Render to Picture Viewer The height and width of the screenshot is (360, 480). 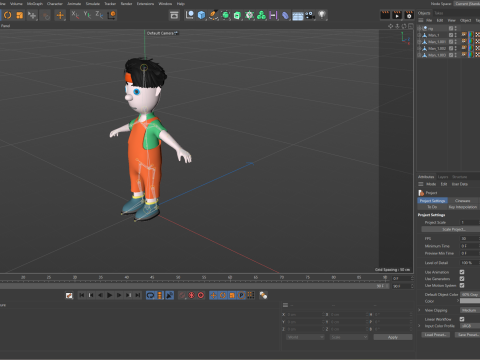tap(397, 15)
